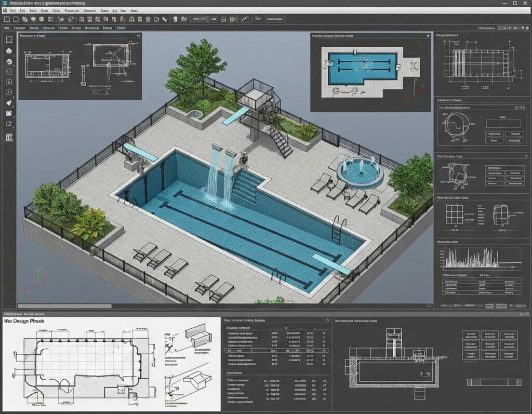Click the first icon in the top toolbar
This screenshot has height=414, width=532.
(x=7, y=19)
